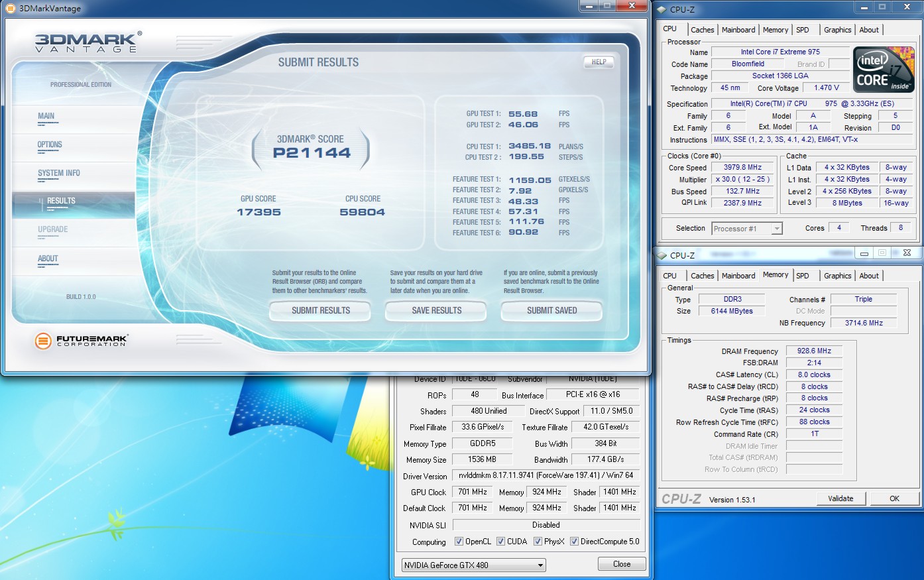Switch to Mainboard tab in top CPU-Z

point(738,30)
